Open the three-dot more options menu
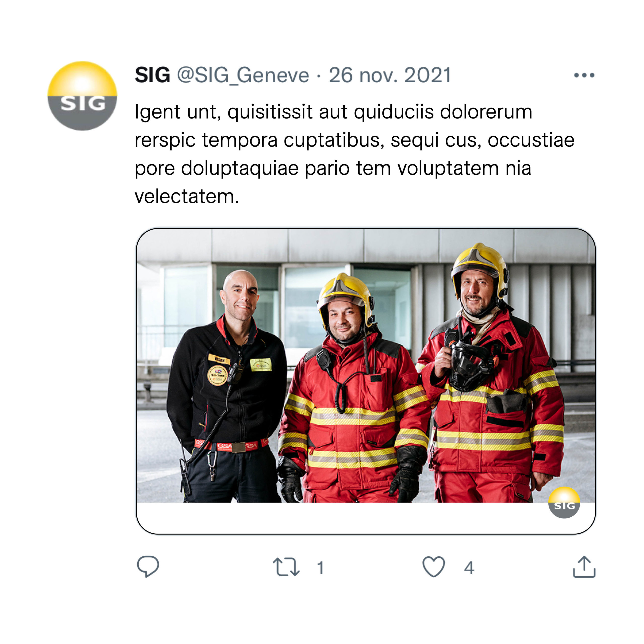Image resolution: width=644 pixels, height=644 pixels. click(584, 75)
